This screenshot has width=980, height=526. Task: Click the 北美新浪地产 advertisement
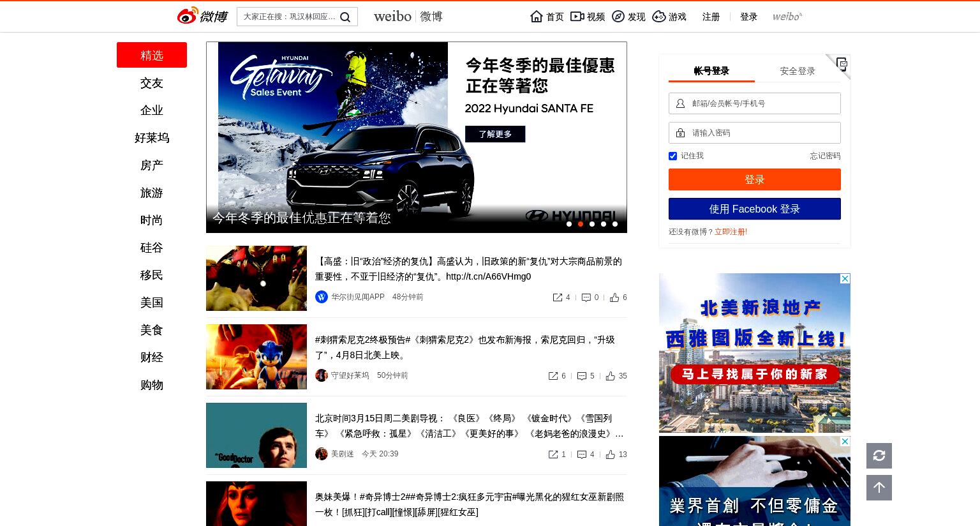755,353
